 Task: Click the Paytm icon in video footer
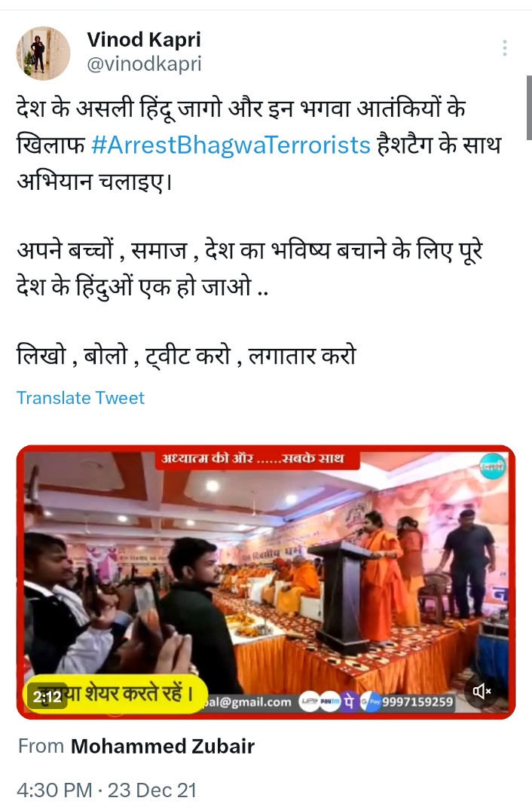329,702
